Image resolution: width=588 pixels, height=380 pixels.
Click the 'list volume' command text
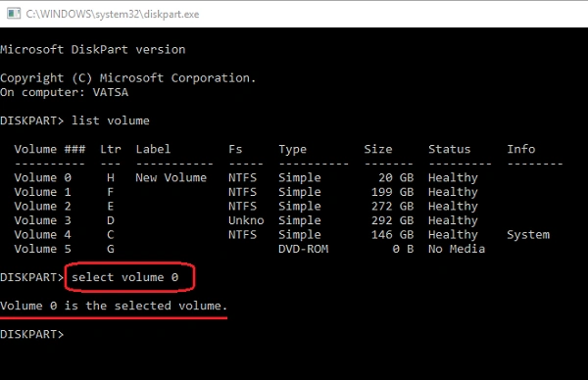(111, 120)
